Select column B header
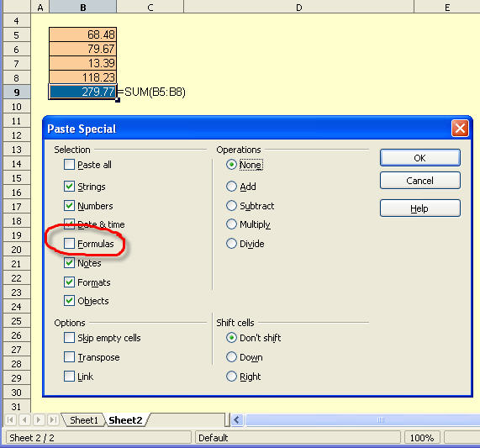Image resolution: width=480 pixels, height=448 pixels. coord(83,7)
